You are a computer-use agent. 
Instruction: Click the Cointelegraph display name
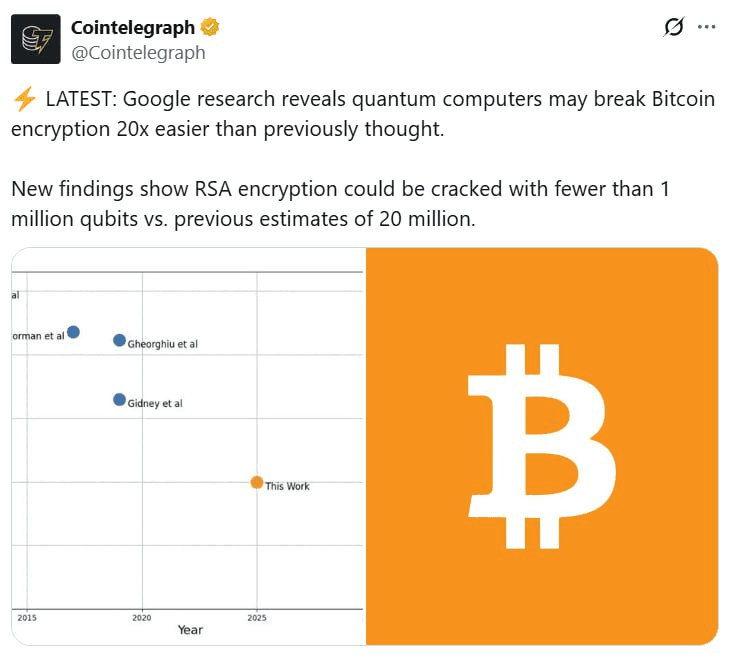(x=133, y=28)
